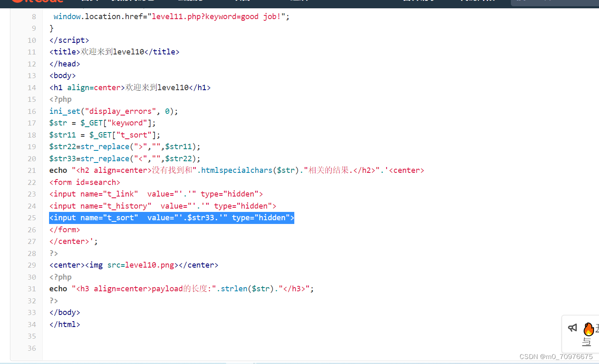Click the GitCode logo icon
The width and height of the screenshot is (599, 364).
(17, 2)
